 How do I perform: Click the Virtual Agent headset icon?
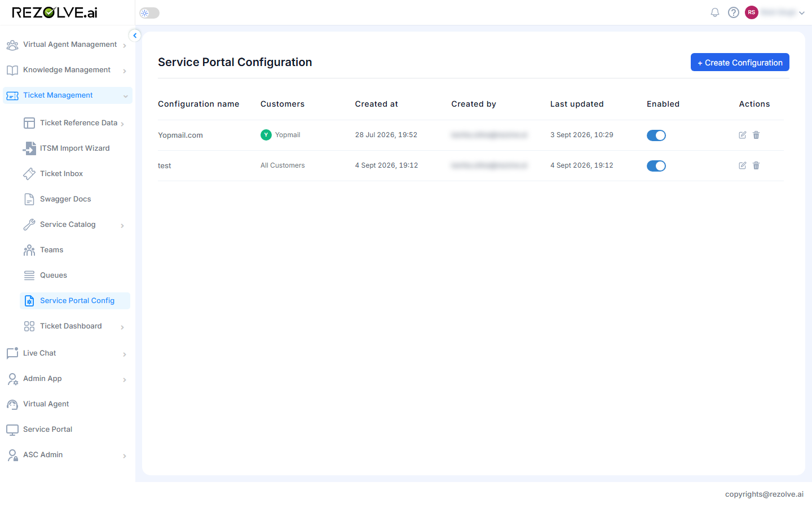tap(12, 404)
